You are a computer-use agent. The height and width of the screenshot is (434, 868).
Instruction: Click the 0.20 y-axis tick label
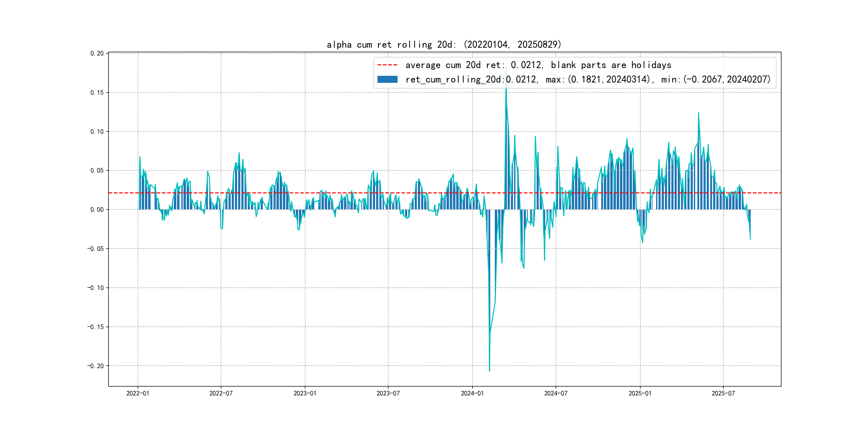(x=97, y=53)
